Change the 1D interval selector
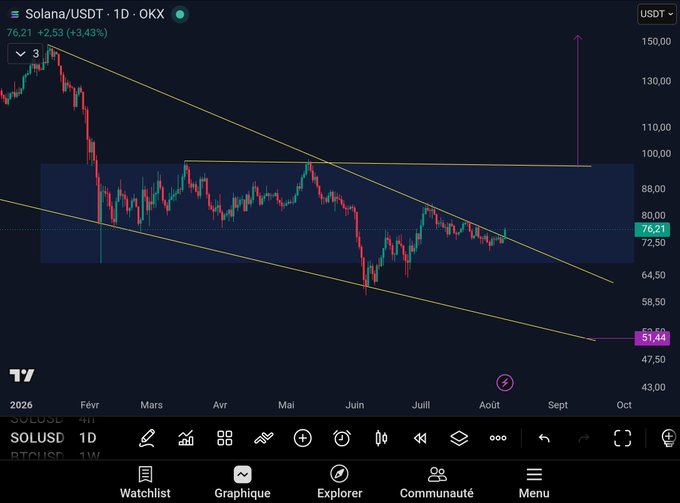The image size is (680, 503). pos(88,438)
